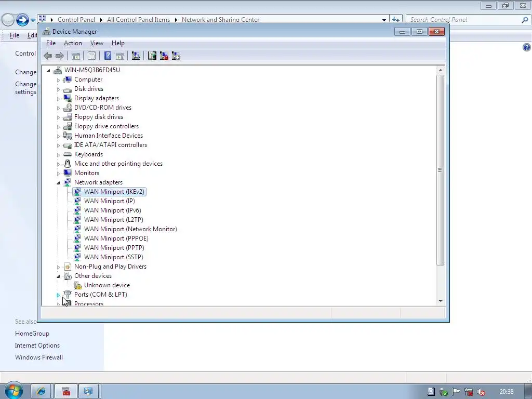Click Network and Sharing Center breadcrumb
Viewport: 532px width, 399px height.
pos(220,20)
